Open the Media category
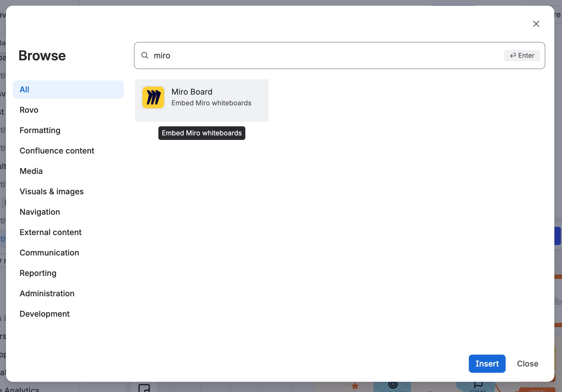The height and width of the screenshot is (392, 562). pyautogui.click(x=68, y=171)
